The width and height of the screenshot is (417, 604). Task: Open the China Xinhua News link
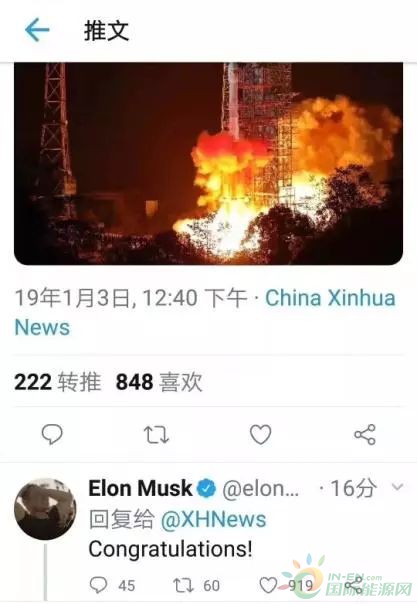point(205,312)
